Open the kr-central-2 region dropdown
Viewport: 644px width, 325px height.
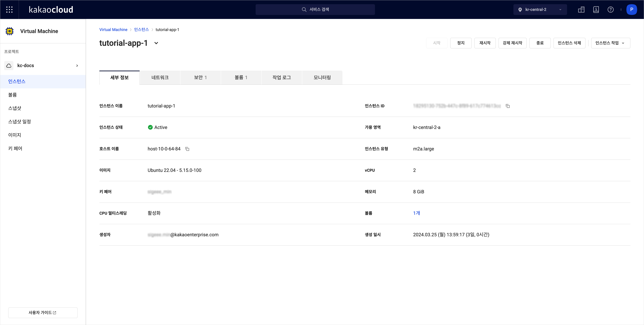pyautogui.click(x=540, y=9)
